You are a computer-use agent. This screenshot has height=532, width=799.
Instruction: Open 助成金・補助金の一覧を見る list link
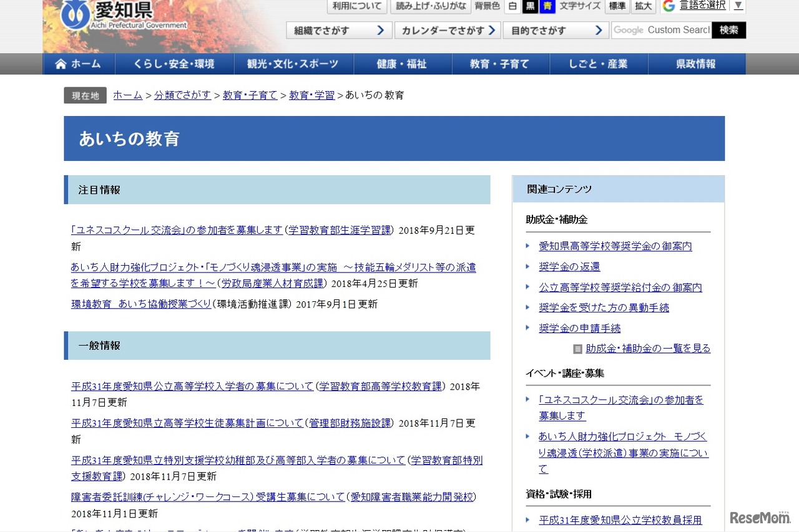click(x=647, y=349)
